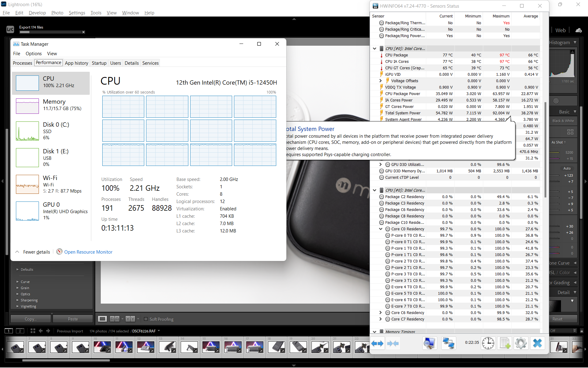Select Memory in Task Manager sidebar

click(51, 106)
